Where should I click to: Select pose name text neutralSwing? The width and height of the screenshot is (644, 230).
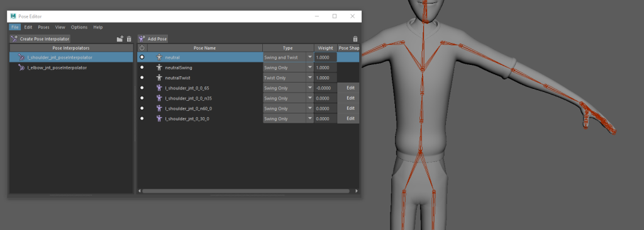pos(178,67)
